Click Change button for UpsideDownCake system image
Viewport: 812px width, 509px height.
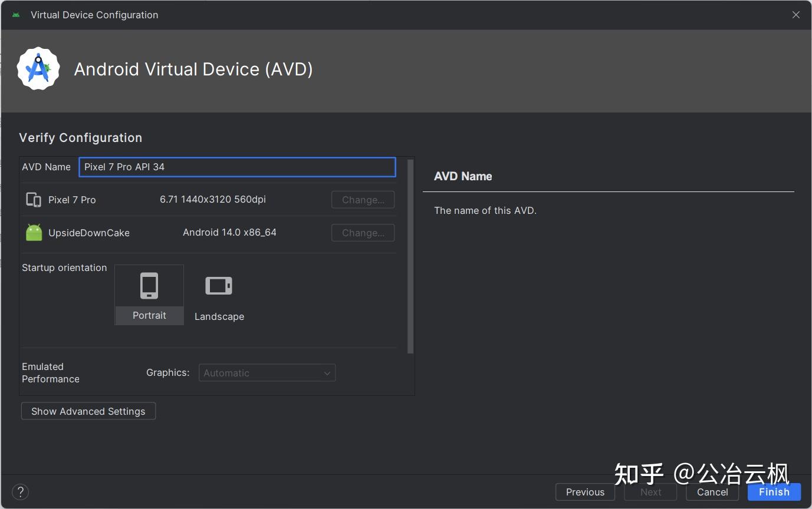click(x=363, y=233)
